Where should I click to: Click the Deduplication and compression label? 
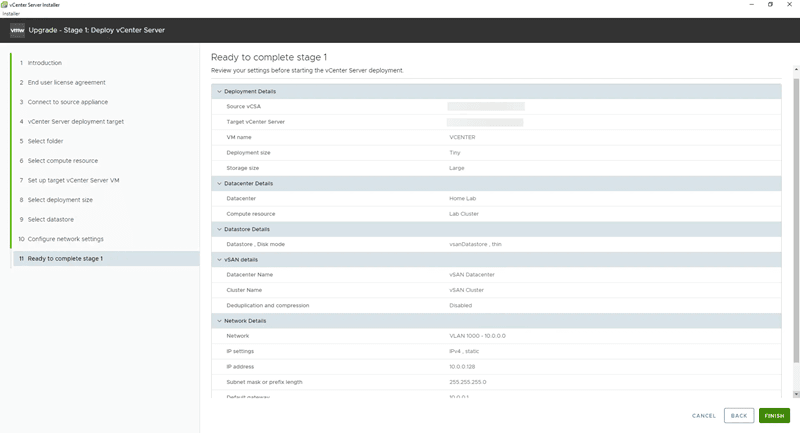268,305
